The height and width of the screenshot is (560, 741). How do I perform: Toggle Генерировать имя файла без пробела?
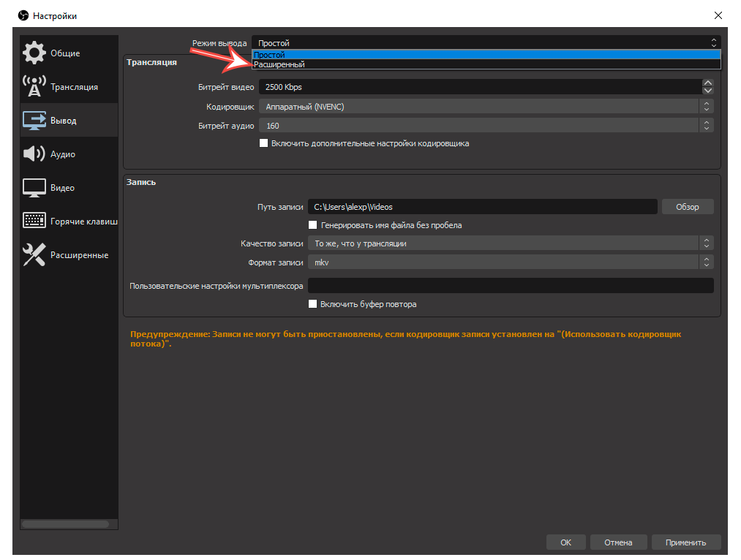312,224
